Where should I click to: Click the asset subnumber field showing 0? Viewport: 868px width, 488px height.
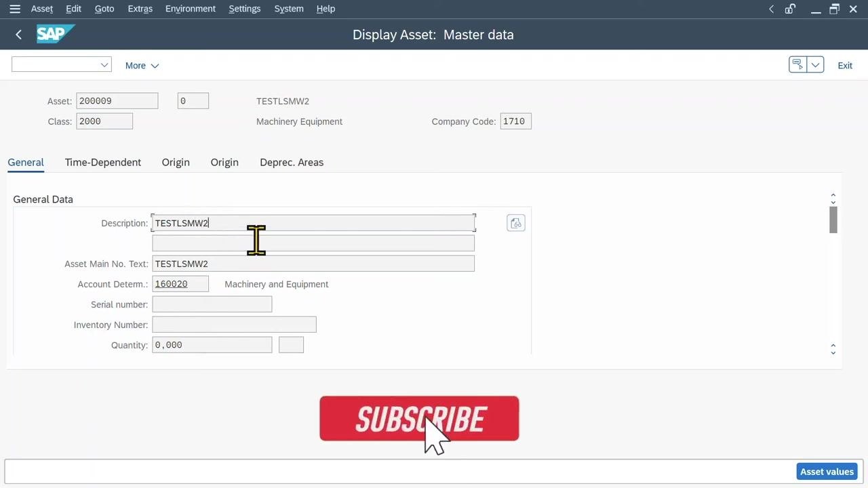pyautogui.click(x=193, y=101)
